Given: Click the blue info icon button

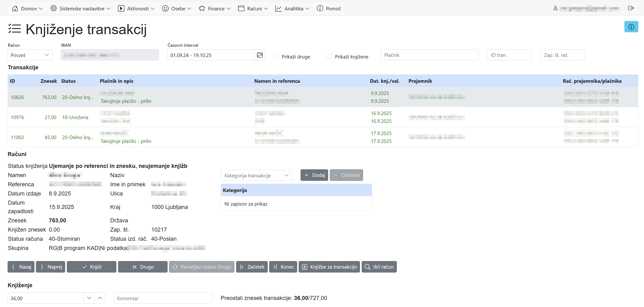Looking at the screenshot, I should point(631,27).
